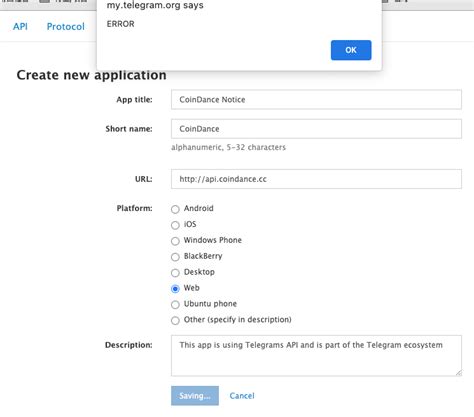Click the 'Create new application' heading
Viewport: 474px width, 417px height.
tap(92, 75)
